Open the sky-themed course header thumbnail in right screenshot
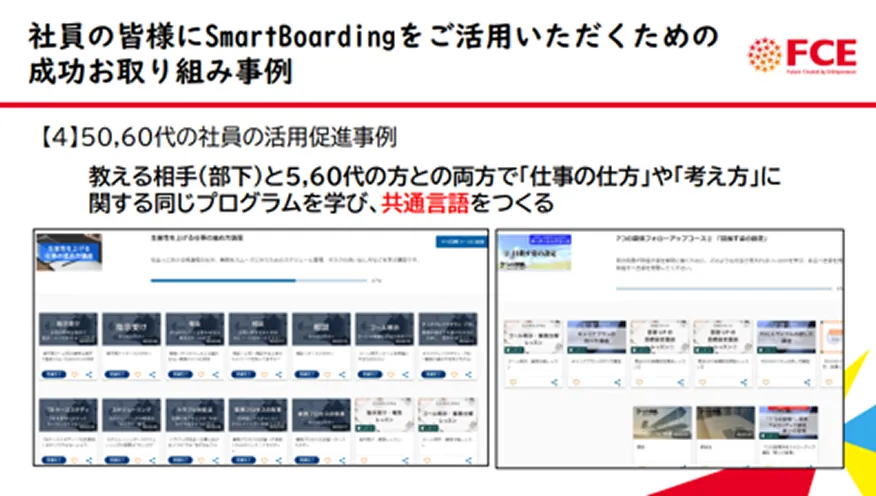The width and height of the screenshot is (876, 496). tap(535, 252)
